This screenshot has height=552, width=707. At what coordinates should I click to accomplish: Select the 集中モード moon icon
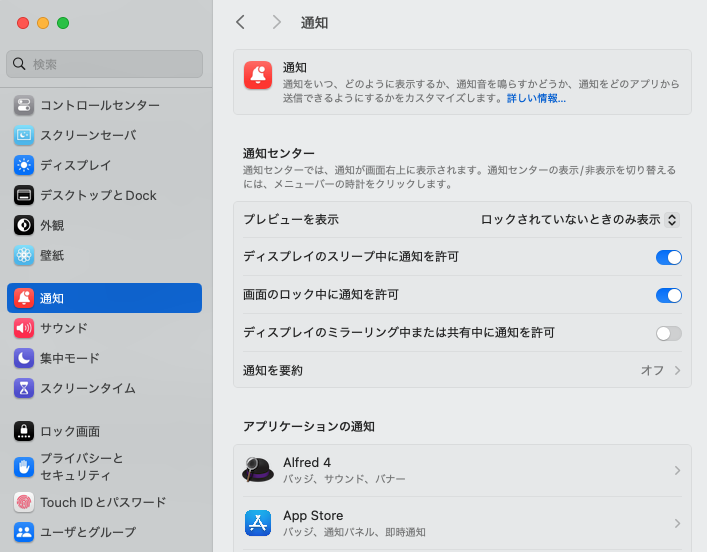(x=24, y=358)
